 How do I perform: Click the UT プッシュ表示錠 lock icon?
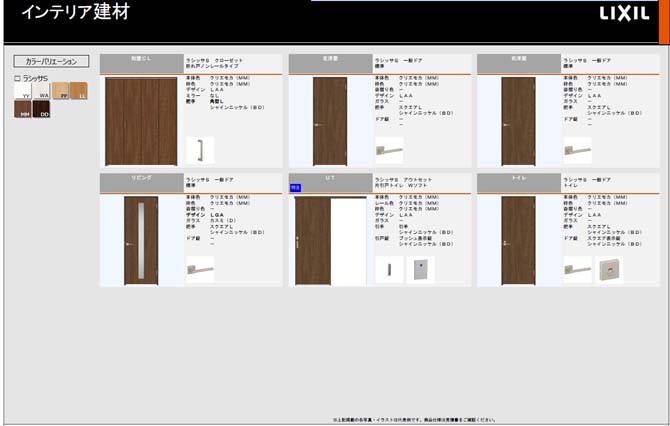pos(420,270)
